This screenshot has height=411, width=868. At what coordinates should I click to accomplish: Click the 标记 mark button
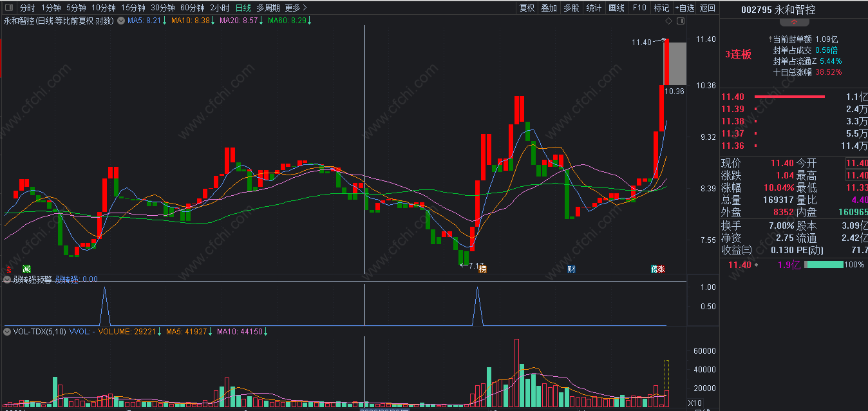coord(661,8)
